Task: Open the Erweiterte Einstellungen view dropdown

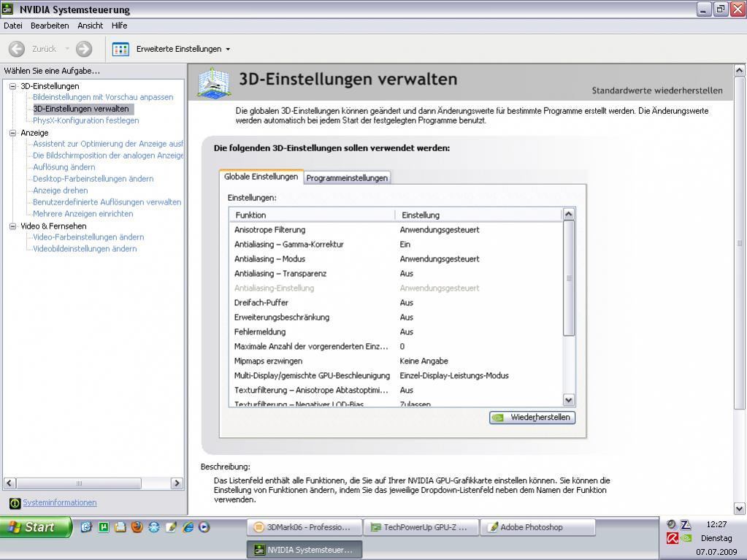Action: pos(228,50)
